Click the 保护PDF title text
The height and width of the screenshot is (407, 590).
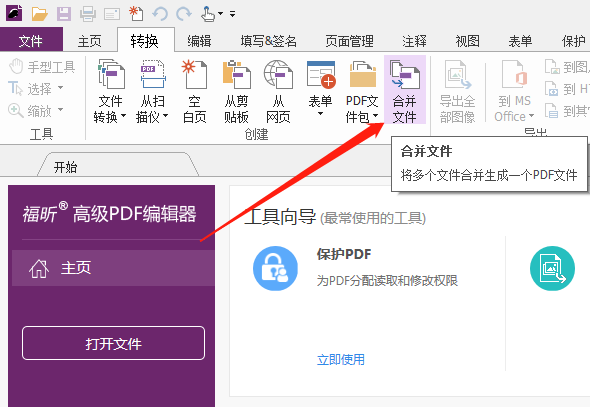click(344, 254)
